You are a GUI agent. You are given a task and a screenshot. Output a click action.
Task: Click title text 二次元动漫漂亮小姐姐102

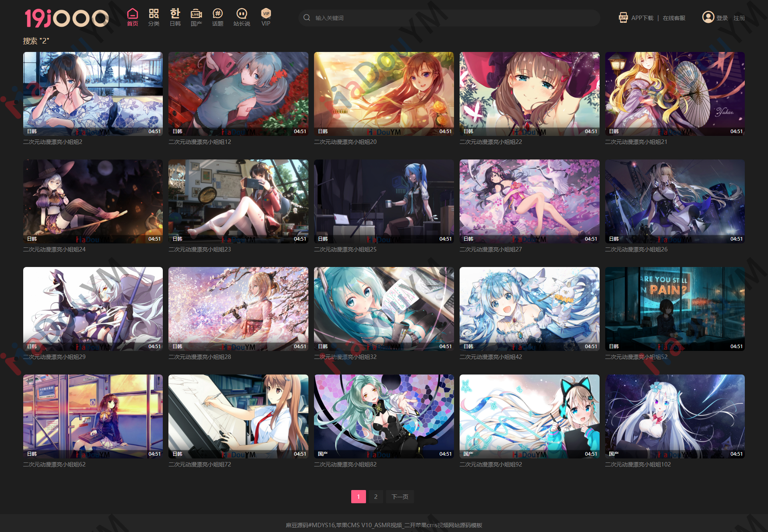[x=638, y=464]
